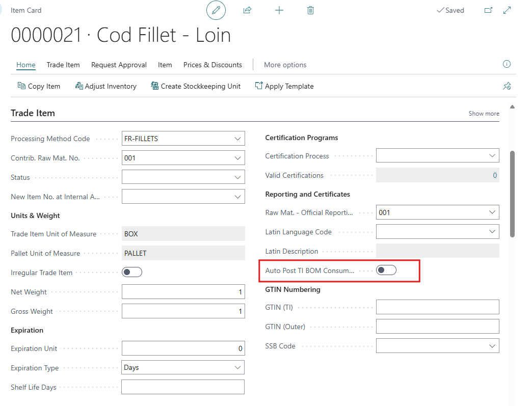Open the SSB Code dropdown
Viewport: 532px width, 406px height.
click(492, 345)
